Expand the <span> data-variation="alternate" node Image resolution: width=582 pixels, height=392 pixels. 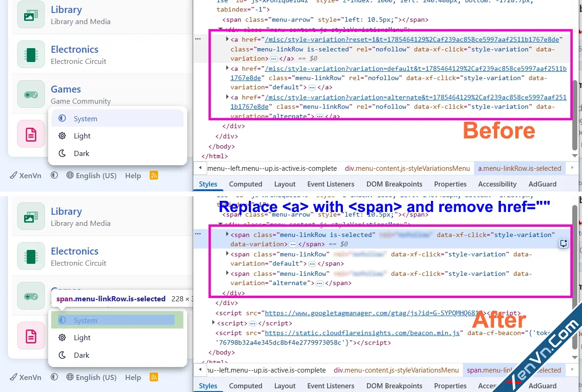pyautogui.click(x=228, y=273)
